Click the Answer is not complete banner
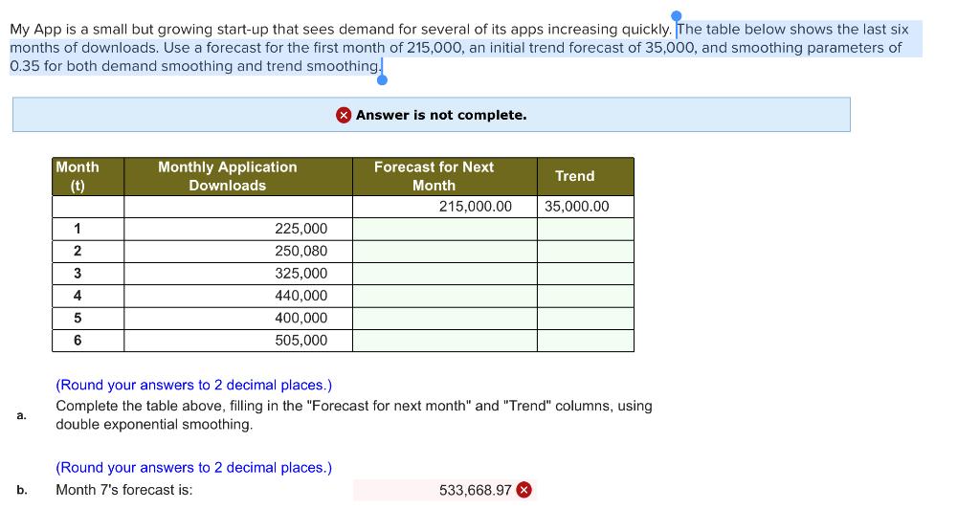The width and height of the screenshot is (980, 532). pyautogui.click(x=432, y=115)
